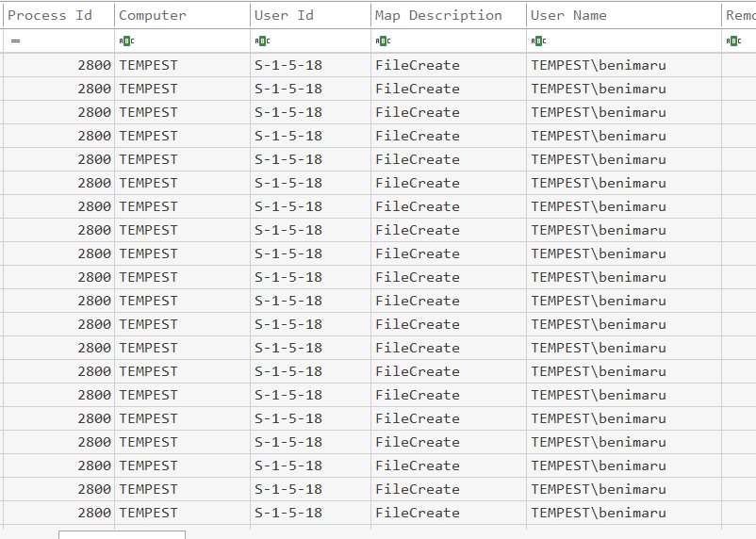Sort by the Process Id column header
The image size is (756, 539).
58,15
